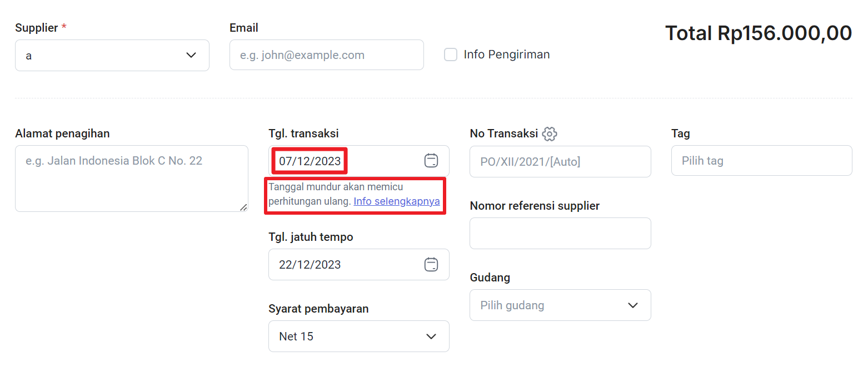Expand the Pilih gudang dropdown
The width and height of the screenshot is (868, 376).
[x=560, y=305]
